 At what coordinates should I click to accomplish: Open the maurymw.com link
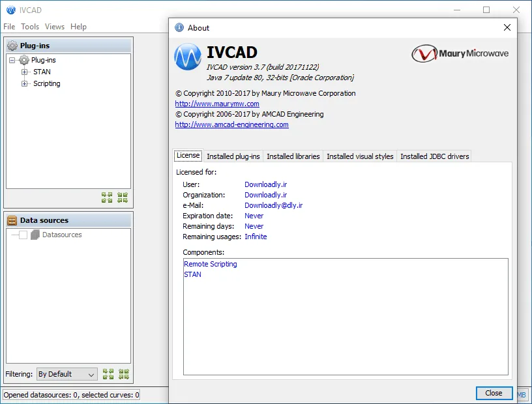coord(217,104)
